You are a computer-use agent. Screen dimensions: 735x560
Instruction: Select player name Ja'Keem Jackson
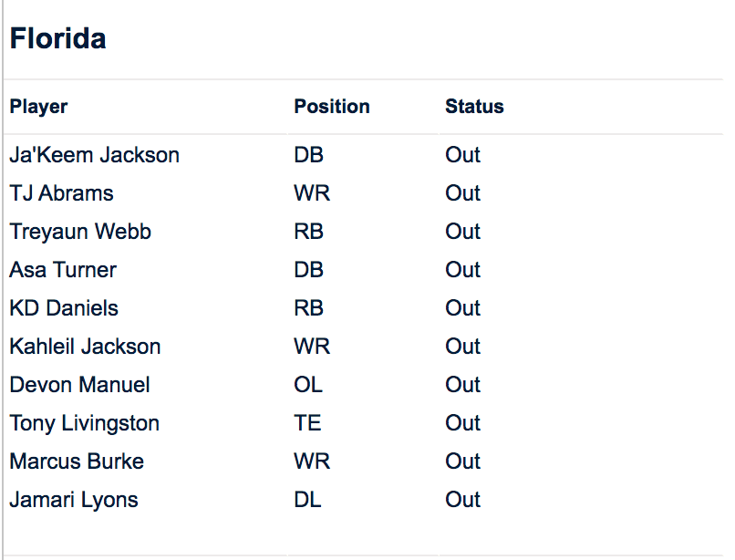(94, 155)
